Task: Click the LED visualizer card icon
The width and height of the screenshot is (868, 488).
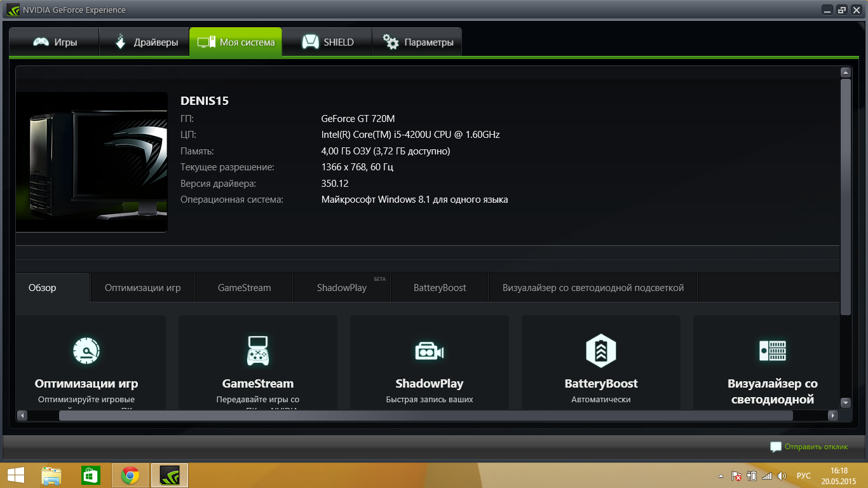Action: (x=773, y=350)
